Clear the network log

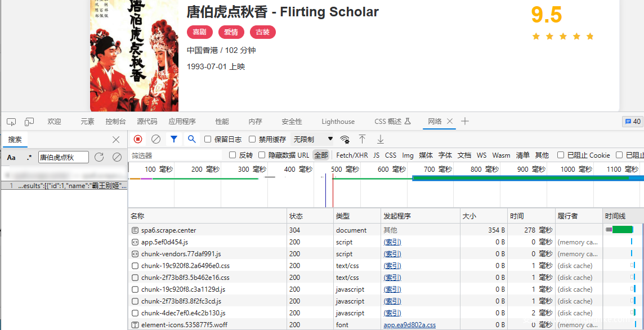pos(156,139)
